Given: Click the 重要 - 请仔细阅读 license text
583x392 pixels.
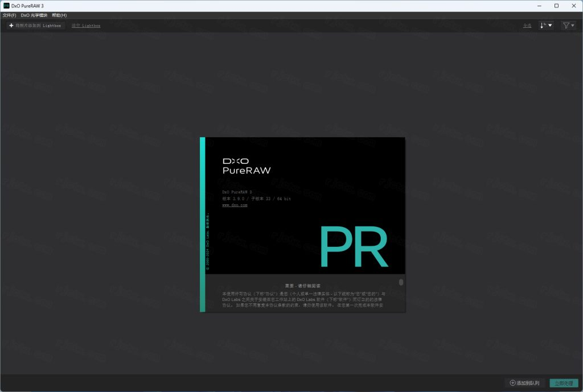Looking at the screenshot, I should coord(303,286).
